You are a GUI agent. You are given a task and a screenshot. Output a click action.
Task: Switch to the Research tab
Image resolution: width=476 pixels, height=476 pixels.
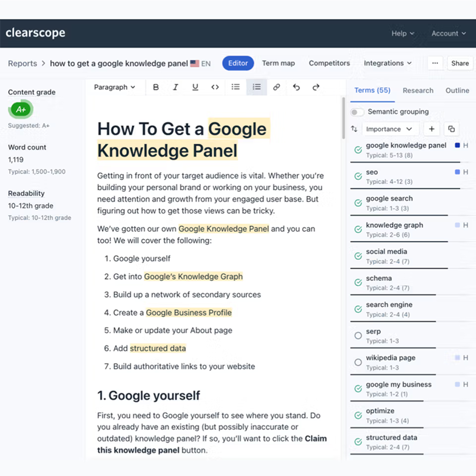point(418,90)
